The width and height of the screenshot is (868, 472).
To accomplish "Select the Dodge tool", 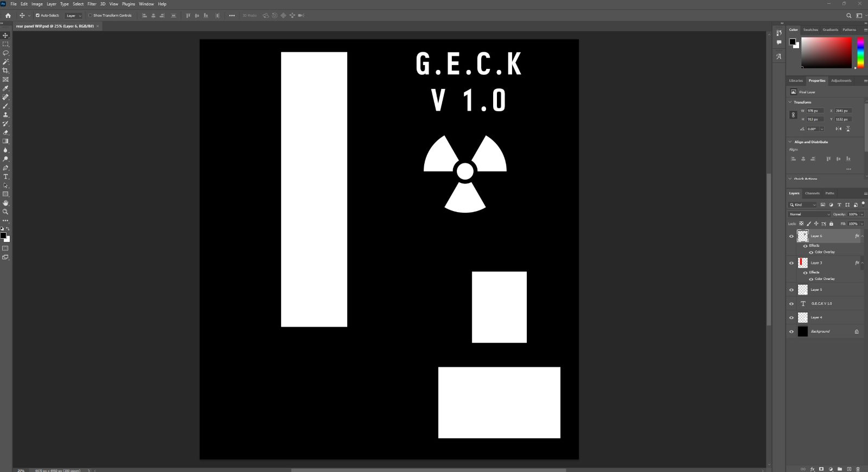I will pyautogui.click(x=5, y=159).
